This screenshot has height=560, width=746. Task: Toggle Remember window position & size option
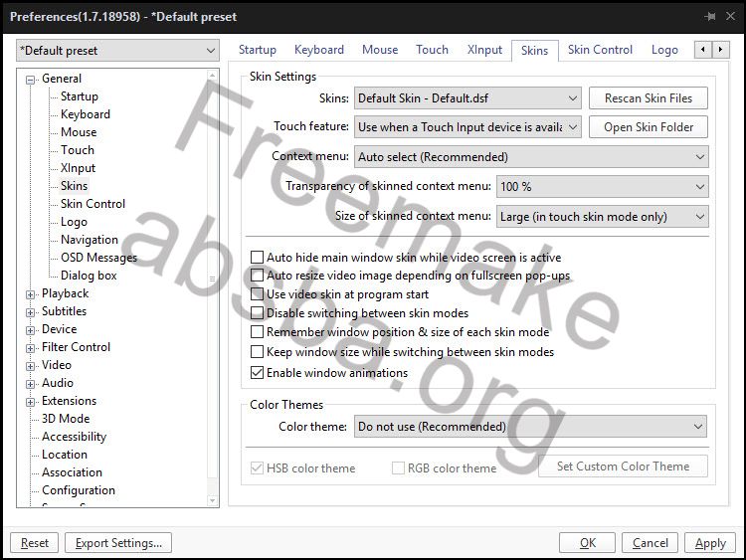(257, 332)
